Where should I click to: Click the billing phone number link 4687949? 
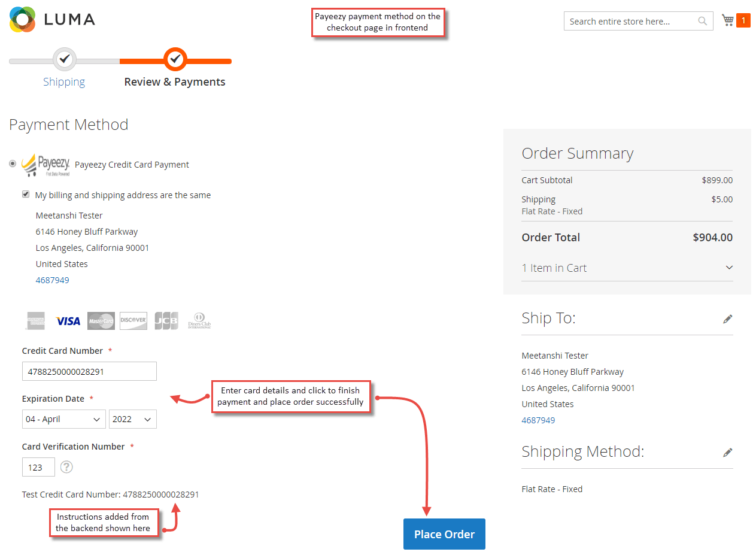[x=53, y=280]
